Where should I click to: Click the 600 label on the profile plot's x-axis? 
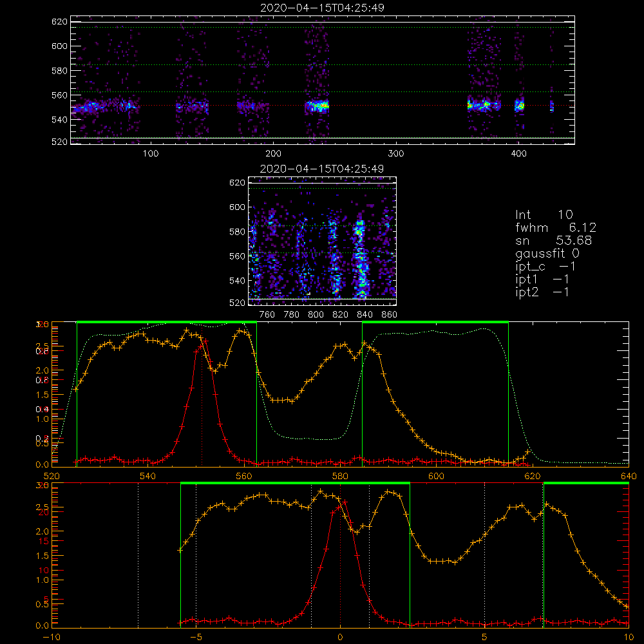point(436,476)
